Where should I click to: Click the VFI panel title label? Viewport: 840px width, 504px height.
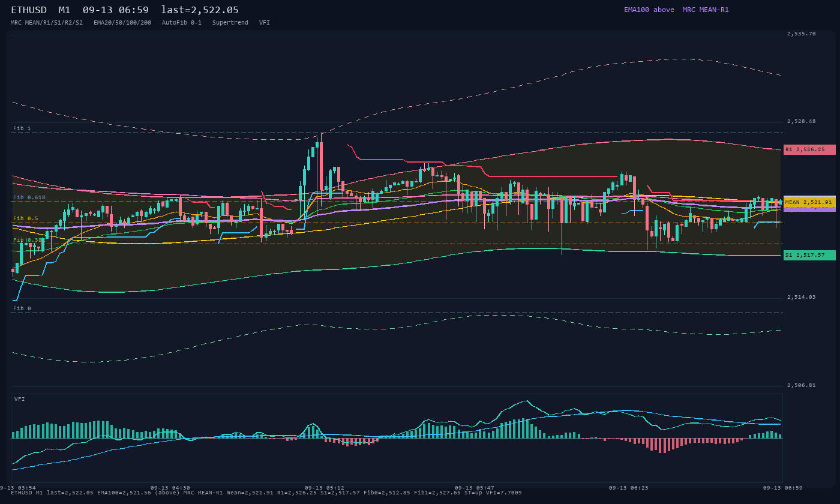[x=20, y=399]
